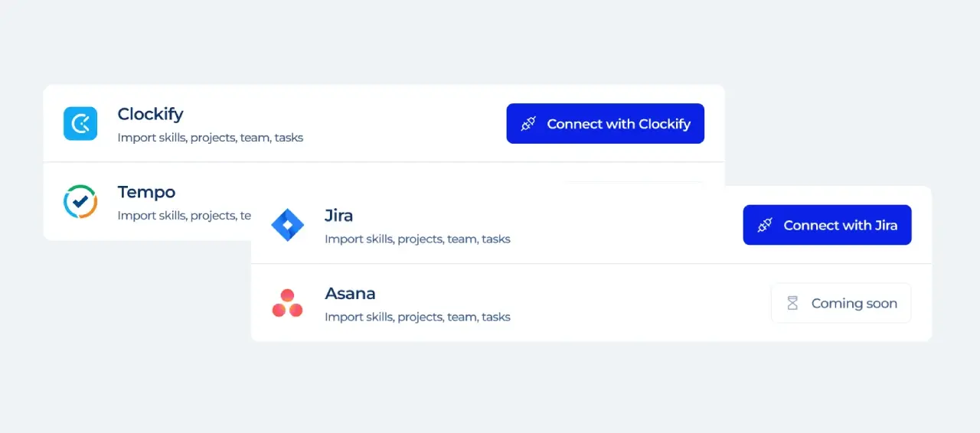Click plug icon in Jira connect button
This screenshot has width=980, height=433.
tap(765, 225)
